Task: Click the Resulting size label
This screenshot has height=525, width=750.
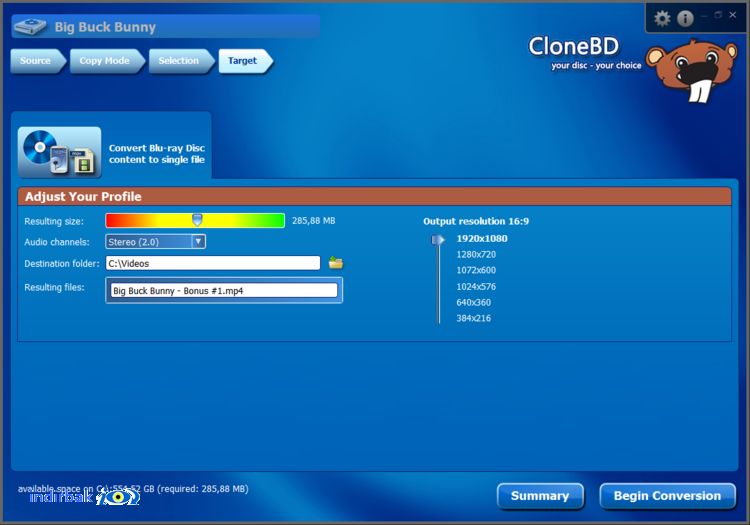Action: [54, 221]
